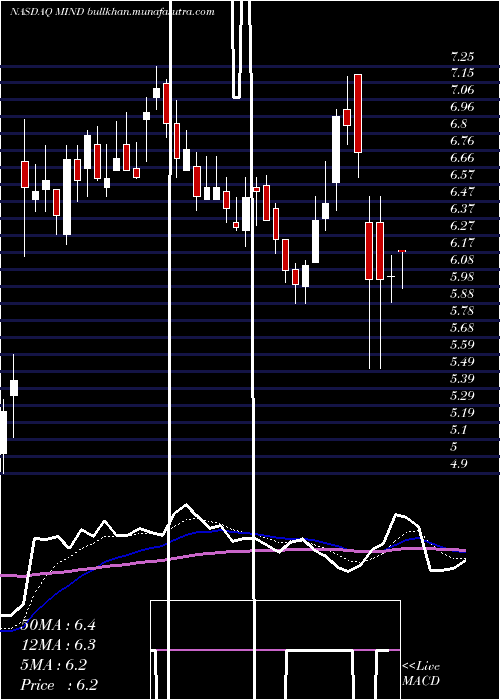Click the 6.66 price axis label
This screenshot has width=500, height=700.
[462, 158]
